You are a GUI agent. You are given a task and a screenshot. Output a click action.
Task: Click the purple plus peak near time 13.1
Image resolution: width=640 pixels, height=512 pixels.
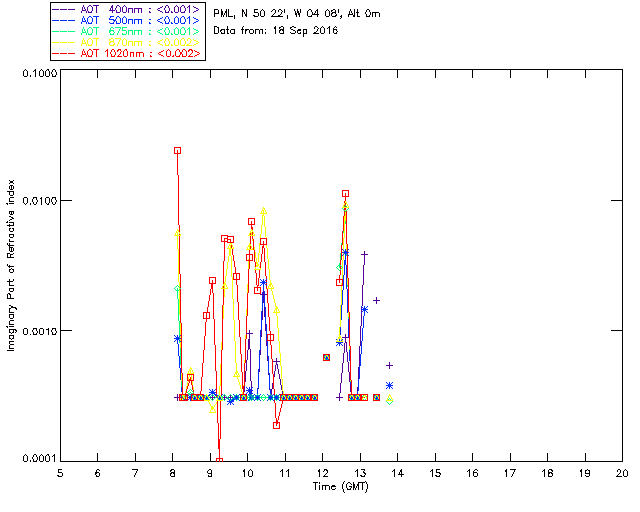364,254
